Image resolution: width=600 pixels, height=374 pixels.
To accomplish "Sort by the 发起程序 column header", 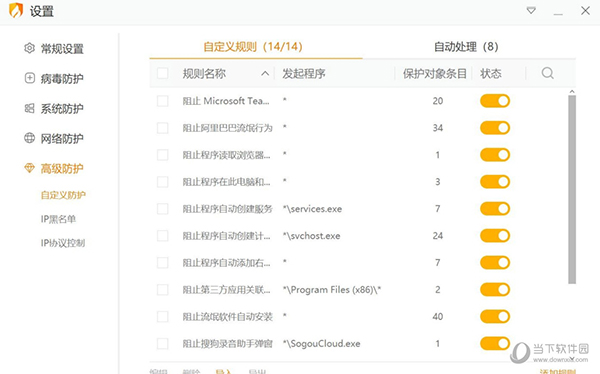I will click(304, 73).
